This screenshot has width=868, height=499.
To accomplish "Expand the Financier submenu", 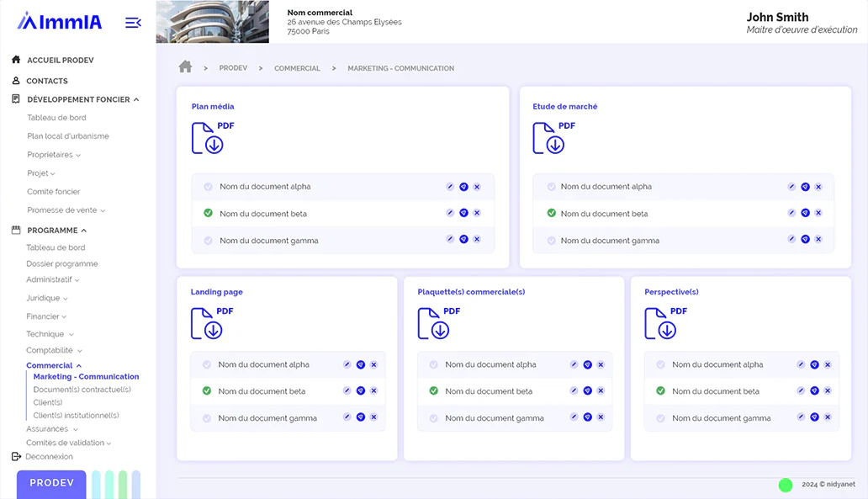I will (46, 316).
